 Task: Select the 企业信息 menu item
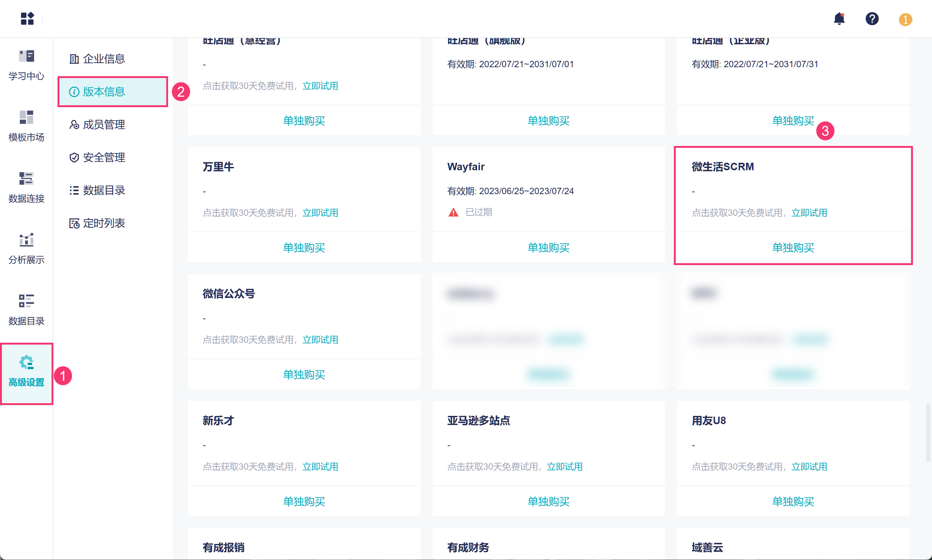click(x=103, y=59)
